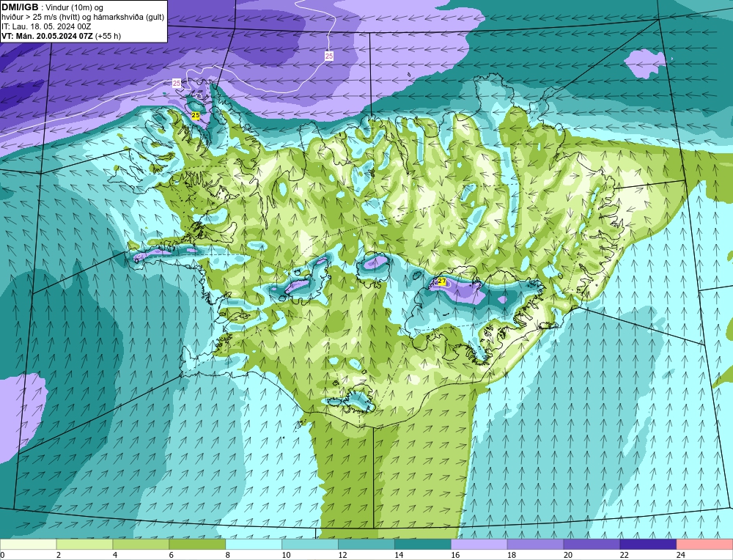Click the scale number 8
Image resolution: width=733 pixels, height=560 pixels.
[228, 555]
